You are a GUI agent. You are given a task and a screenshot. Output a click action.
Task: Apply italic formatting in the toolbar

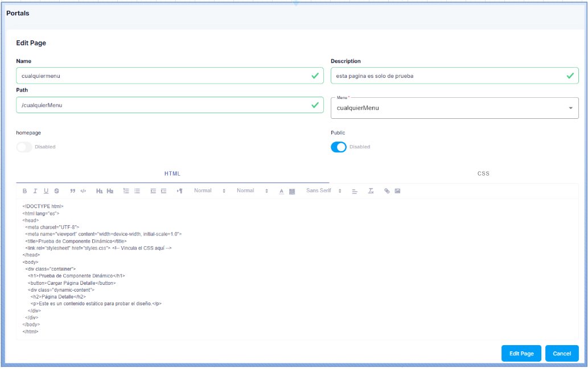[35, 191]
